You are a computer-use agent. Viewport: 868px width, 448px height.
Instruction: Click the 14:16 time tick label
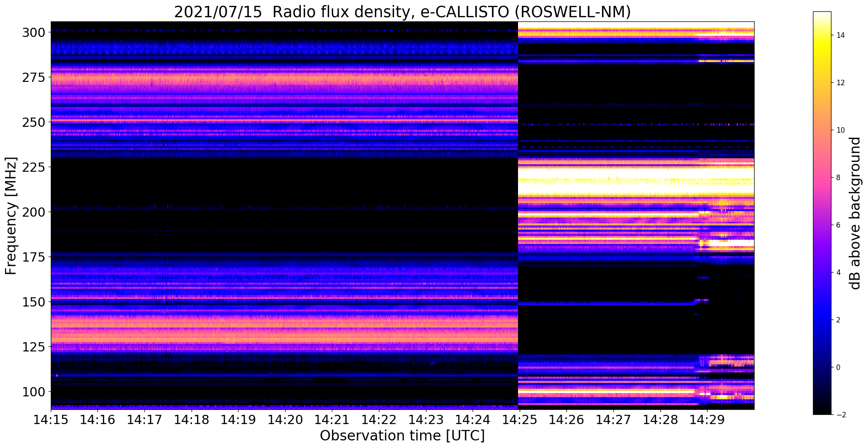click(x=98, y=419)
